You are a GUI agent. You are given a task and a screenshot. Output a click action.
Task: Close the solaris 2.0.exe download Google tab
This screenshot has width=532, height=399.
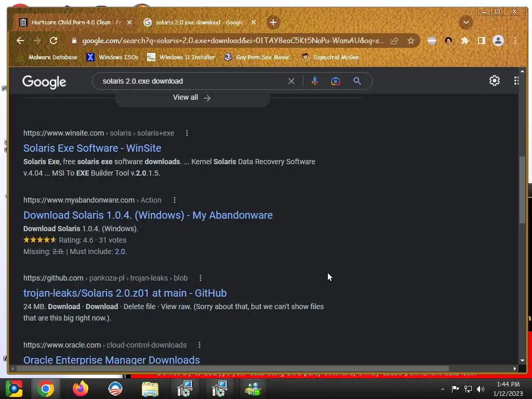click(254, 22)
